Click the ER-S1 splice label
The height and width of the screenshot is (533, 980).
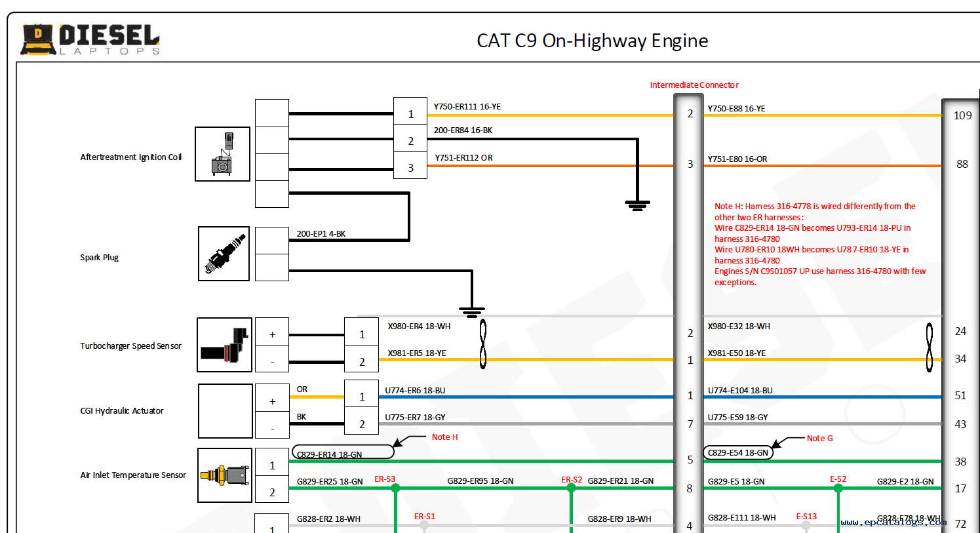(x=425, y=517)
